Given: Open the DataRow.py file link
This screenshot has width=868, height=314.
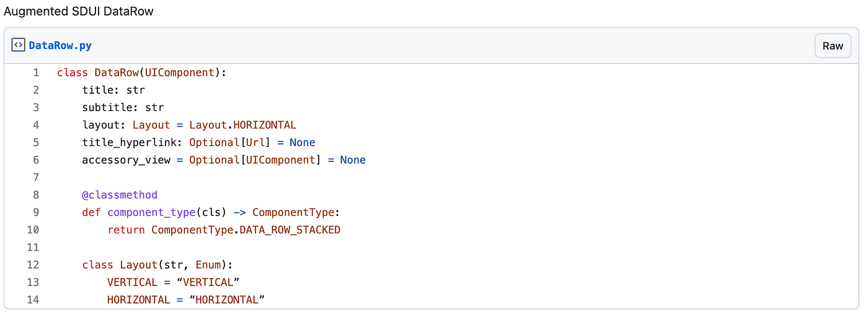Looking at the screenshot, I should pyautogui.click(x=60, y=46).
